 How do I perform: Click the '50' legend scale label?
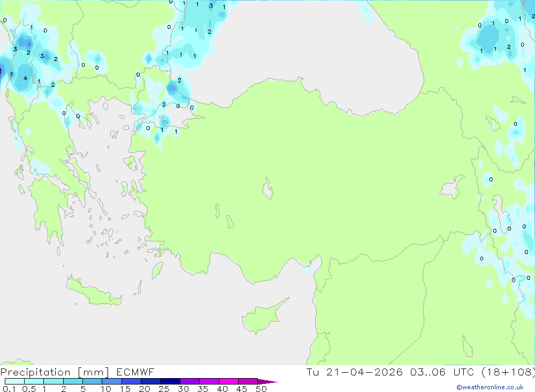(x=261, y=389)
